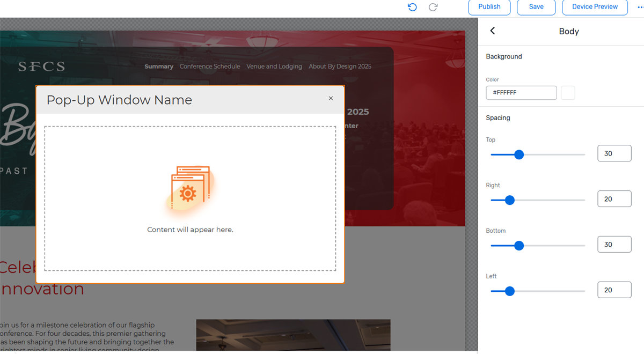Viewport: 644px width, 354px height.
Task: Select About By Design 2025 nav item
Action: 340,67
